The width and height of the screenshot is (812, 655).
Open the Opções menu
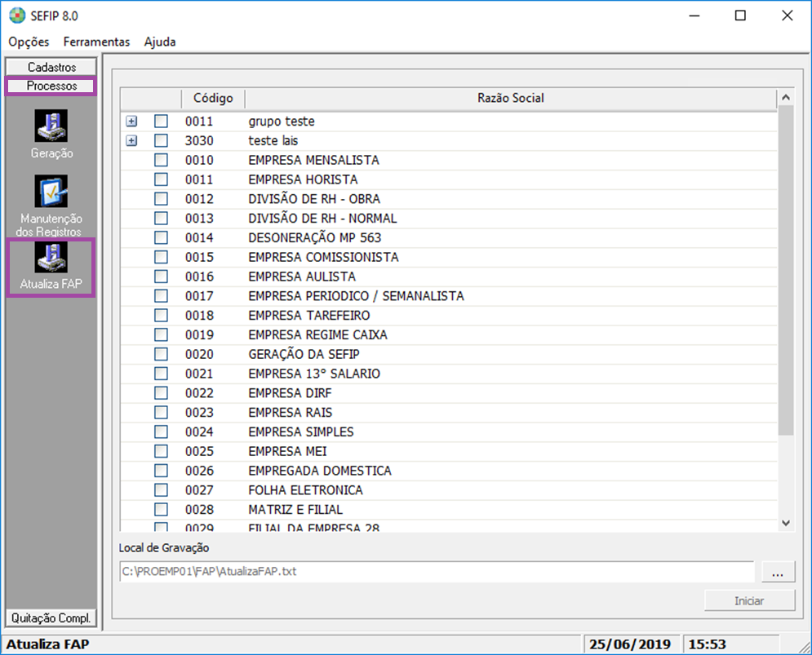pyautogui.click(x=29, y=42)
